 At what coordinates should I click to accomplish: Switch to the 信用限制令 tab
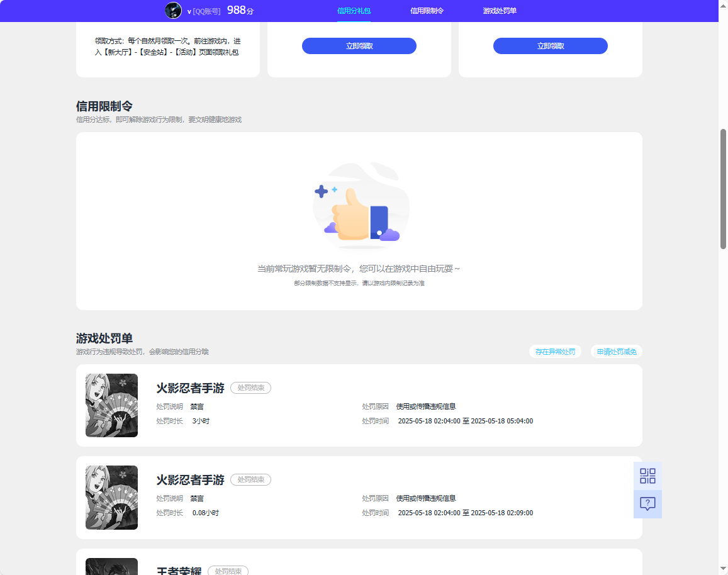[x=426, y=10]
